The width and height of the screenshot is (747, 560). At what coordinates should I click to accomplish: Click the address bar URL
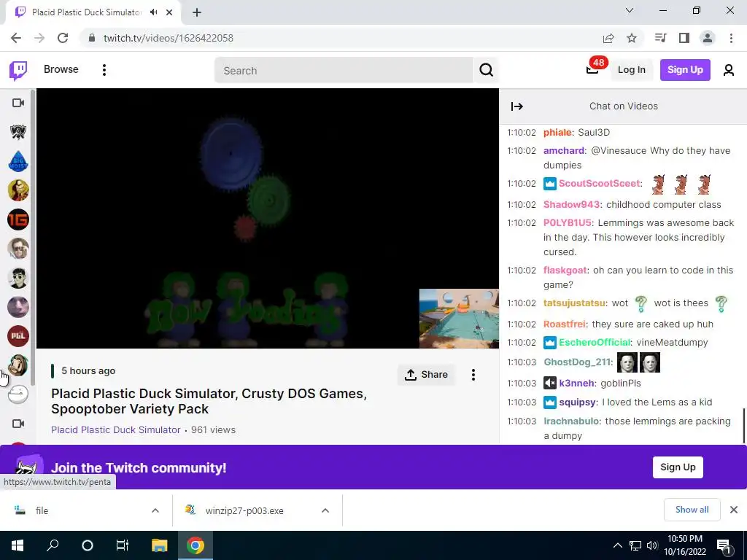pos(169,38)
